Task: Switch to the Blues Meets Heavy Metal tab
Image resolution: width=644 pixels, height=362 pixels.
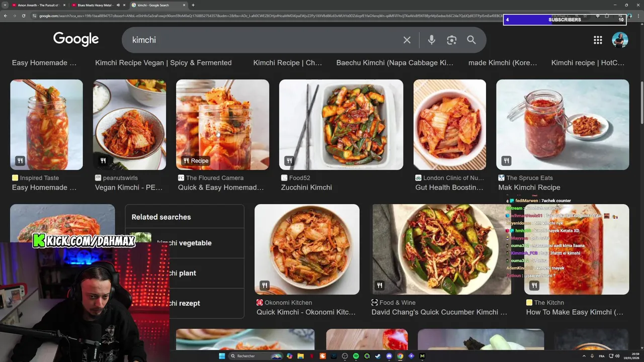Action: [x=95, y=5]
